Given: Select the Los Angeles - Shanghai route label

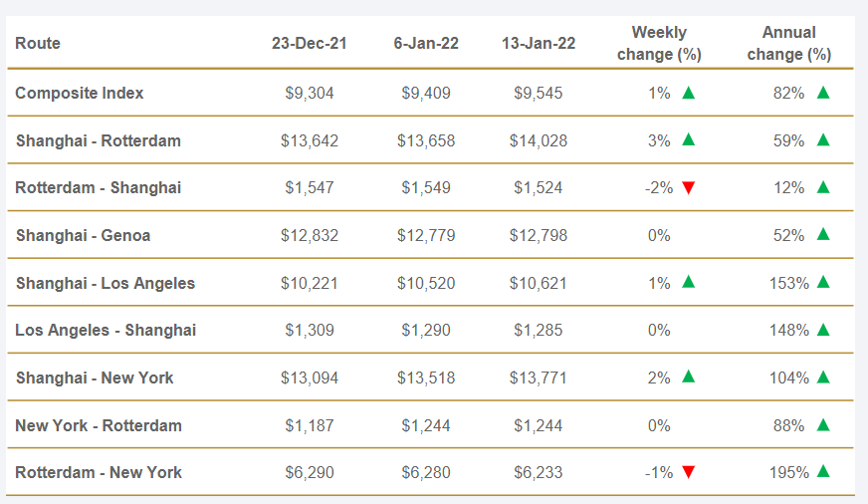Looking at the screenshot, I should click(x=106, y=330).
